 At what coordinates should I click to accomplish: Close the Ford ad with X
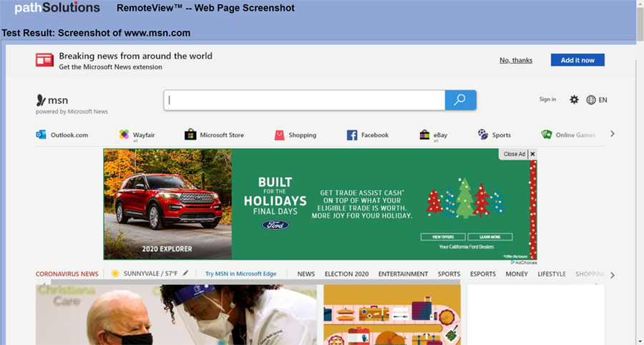[532, 154]
